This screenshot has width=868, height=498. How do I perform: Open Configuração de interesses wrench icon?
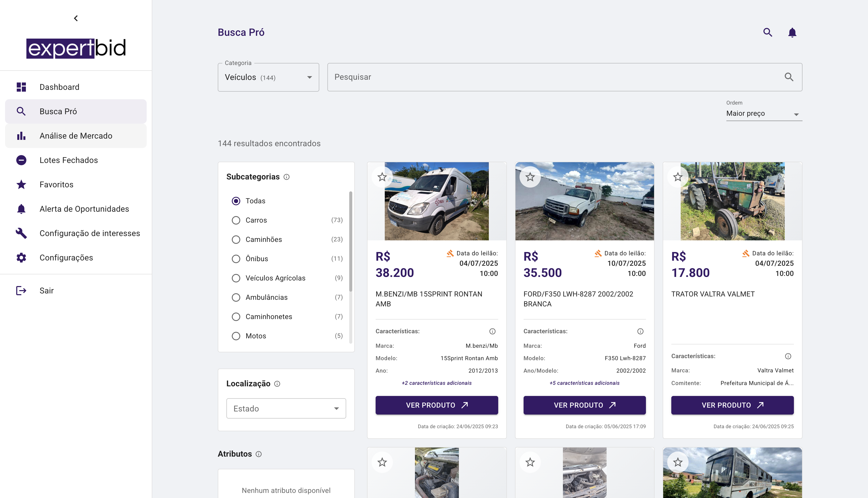coord(21,233)
